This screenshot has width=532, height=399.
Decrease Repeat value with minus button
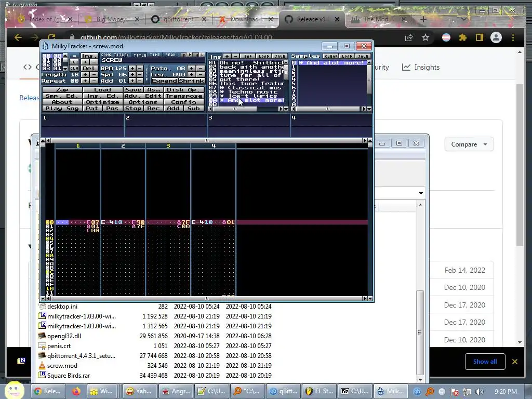point(94,81)
